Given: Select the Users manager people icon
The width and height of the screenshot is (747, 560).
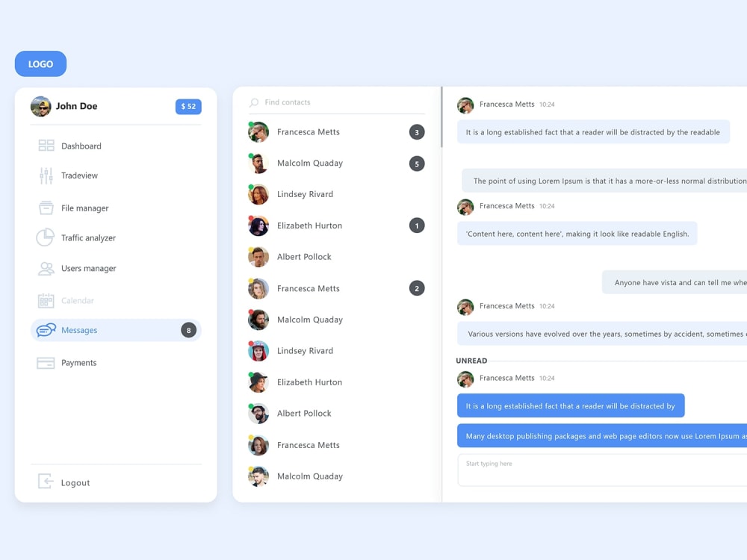Looking at the screenshot, I should (x=46, y=268).
